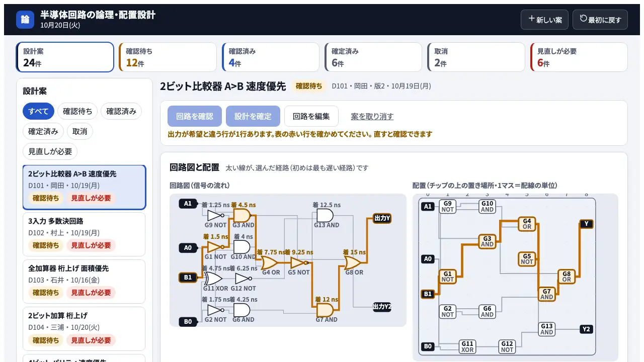Select the G3 AND gate symbol in the circuit diagram
The width and height of the screenshot is (644, 362).
(242, 216)
